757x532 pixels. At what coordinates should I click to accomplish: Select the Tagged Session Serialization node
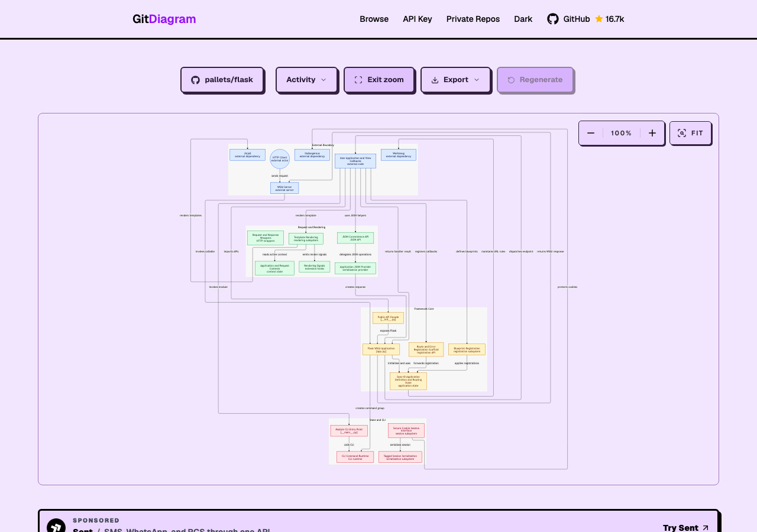400,457
